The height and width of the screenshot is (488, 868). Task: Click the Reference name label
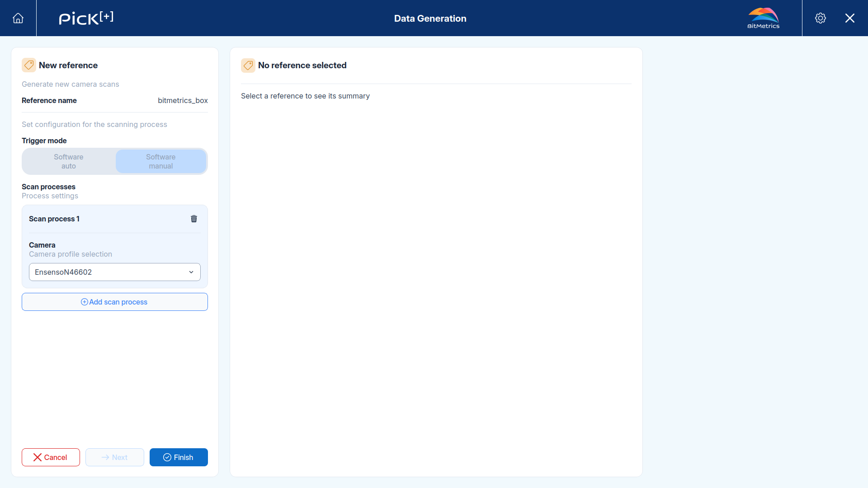(x=49, y=100)
